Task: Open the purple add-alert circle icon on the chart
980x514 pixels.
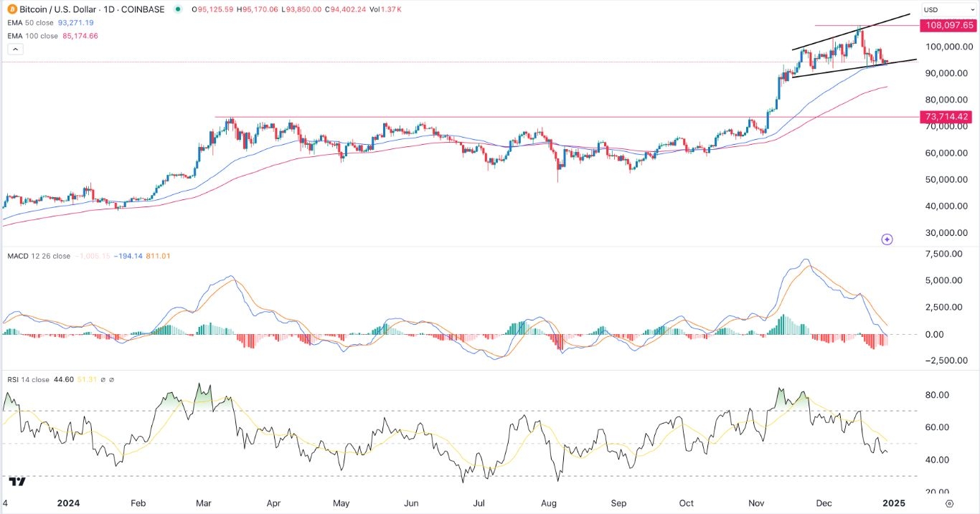Action: [887, 239]
